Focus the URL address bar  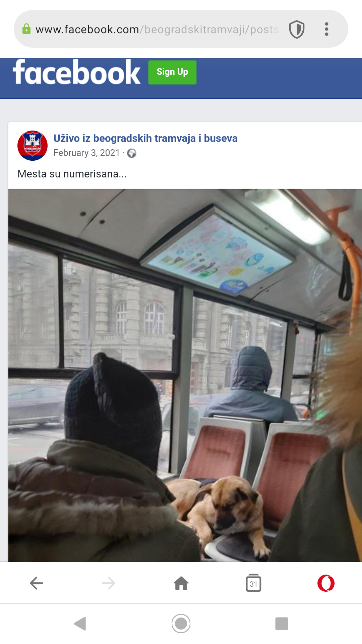tap(158, 29)
